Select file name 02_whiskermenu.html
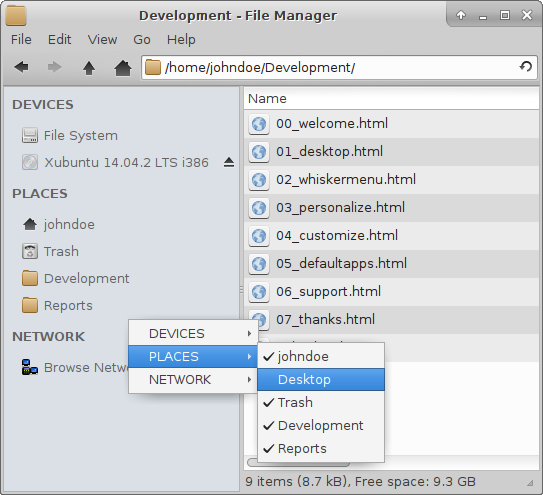Screen dimensions: 543x495 346,180
